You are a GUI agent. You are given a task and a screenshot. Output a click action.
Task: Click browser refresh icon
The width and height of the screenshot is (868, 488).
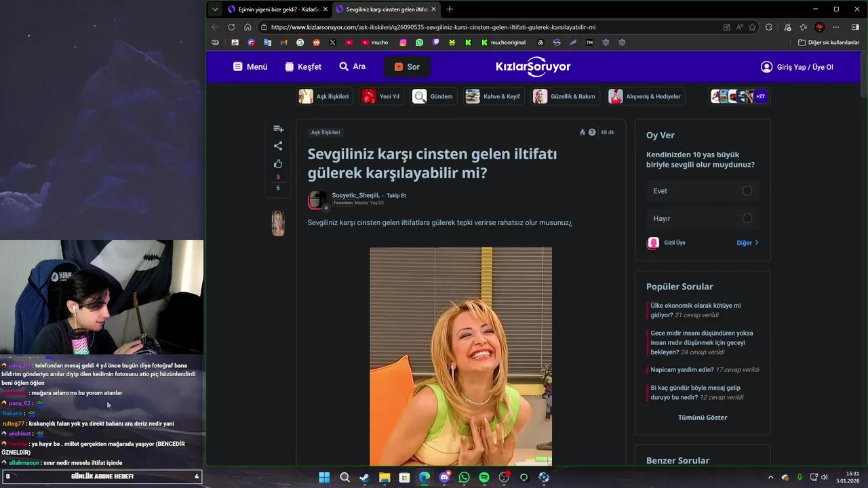[x=231, y=27]
